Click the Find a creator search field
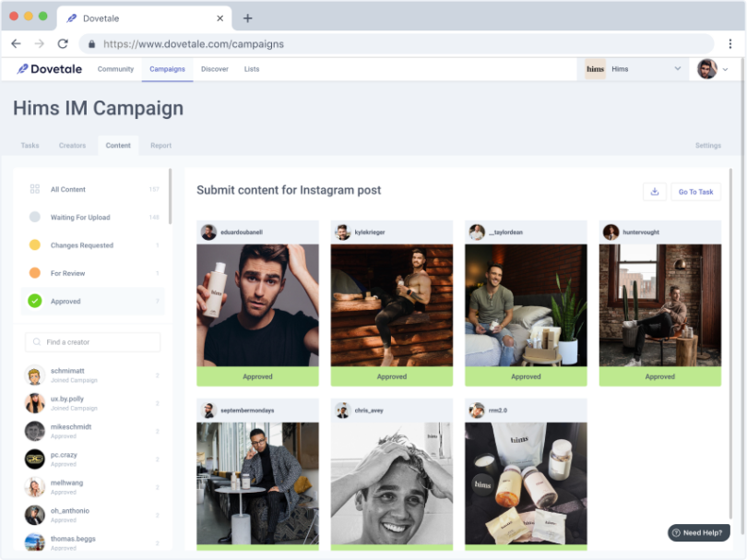747x560 pixels. 92,341
